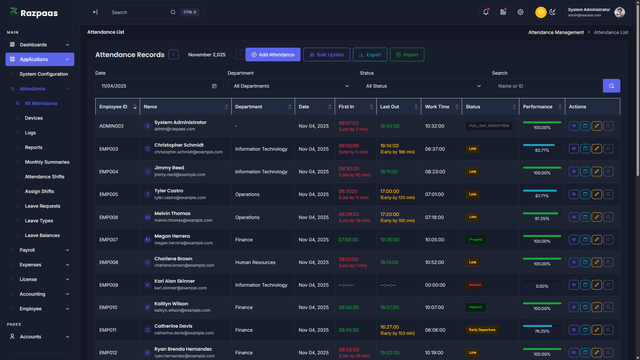Open the gear settings icon in header
The width and height of the screenshot is (640, 360).
[x=520, y=12]
